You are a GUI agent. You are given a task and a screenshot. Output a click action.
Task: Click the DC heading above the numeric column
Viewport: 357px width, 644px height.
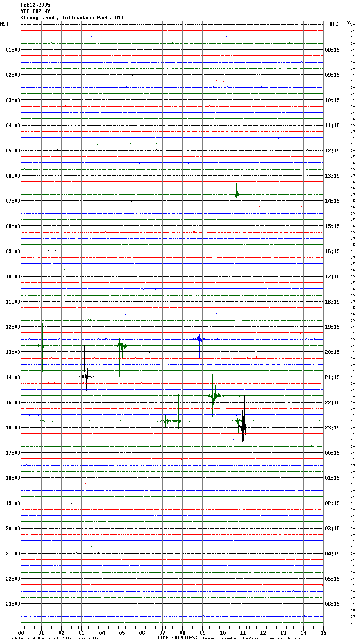point(349,23)
